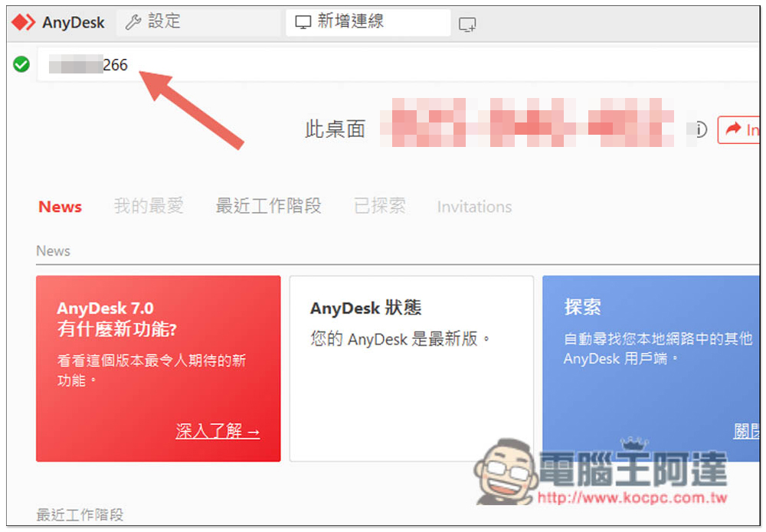Click the 此桌面 label

[336, 130]
